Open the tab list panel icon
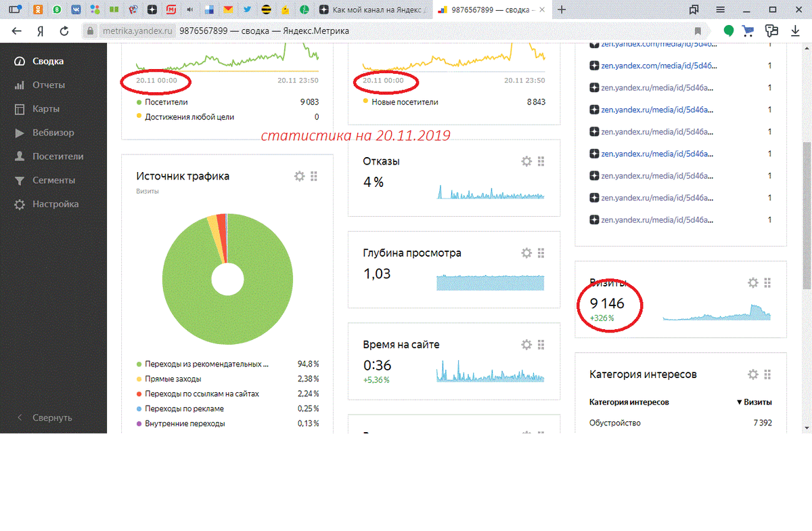Image resolution: width=812 pixels, height=531 pixels. [x=14, y=10]
